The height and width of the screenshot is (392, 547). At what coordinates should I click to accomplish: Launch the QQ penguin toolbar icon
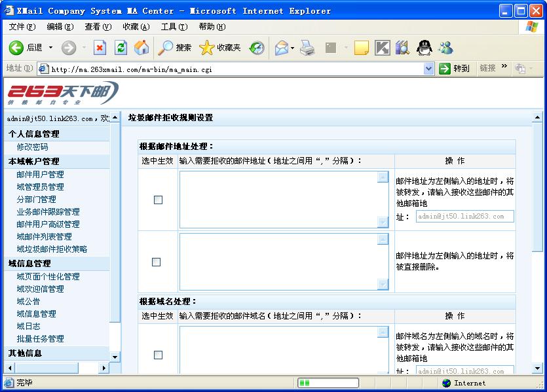point(424,48)
